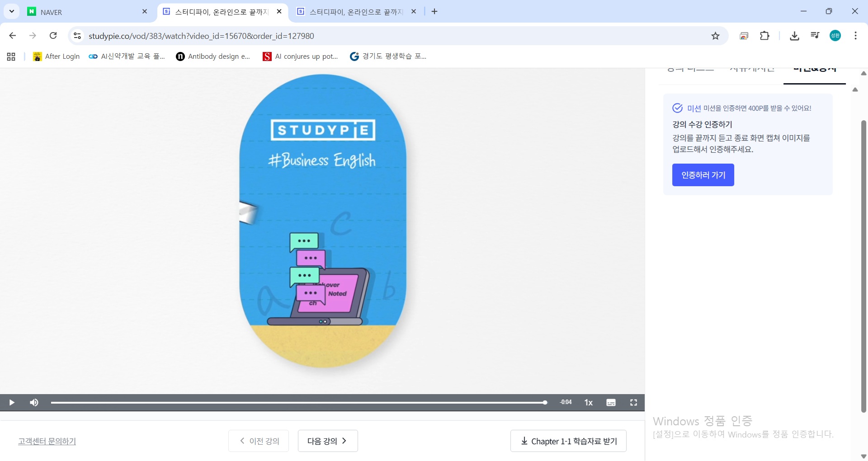This screenshot has width=868, height=461.
Task: Click the video progress bar
Action: click(x=298, y=403)
